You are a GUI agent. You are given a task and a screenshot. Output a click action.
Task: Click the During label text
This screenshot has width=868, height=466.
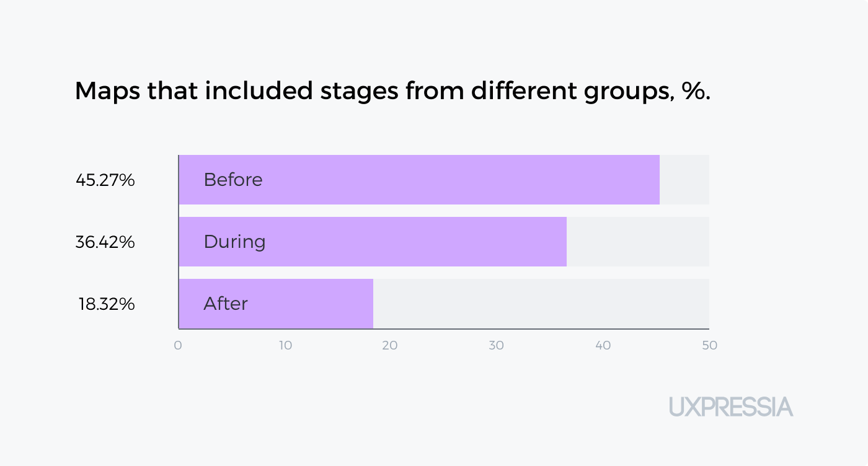234,242
